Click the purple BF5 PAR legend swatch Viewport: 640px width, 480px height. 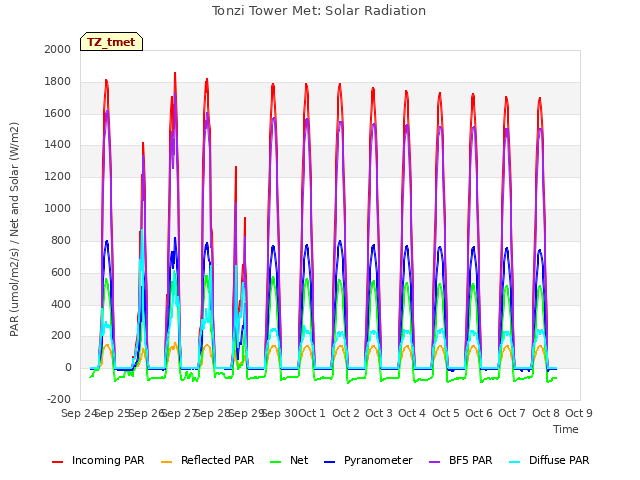point(435,462)
